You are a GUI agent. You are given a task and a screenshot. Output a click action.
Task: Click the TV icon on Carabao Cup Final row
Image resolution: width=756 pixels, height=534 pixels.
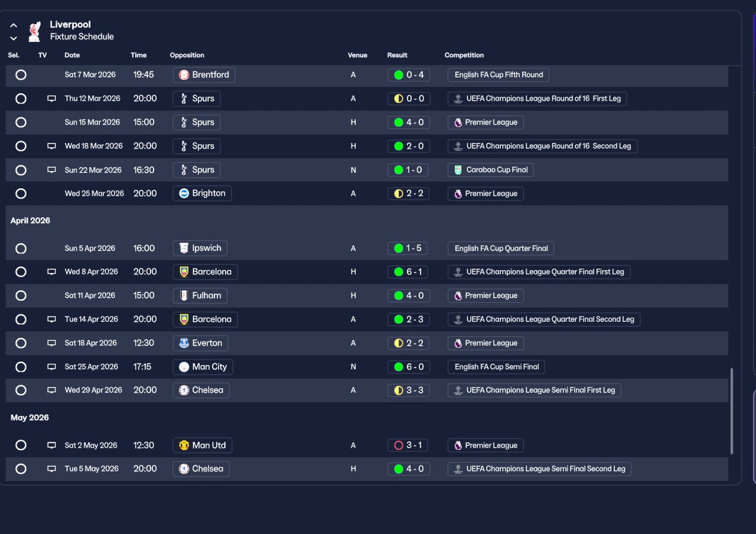(x=52, y=170)
